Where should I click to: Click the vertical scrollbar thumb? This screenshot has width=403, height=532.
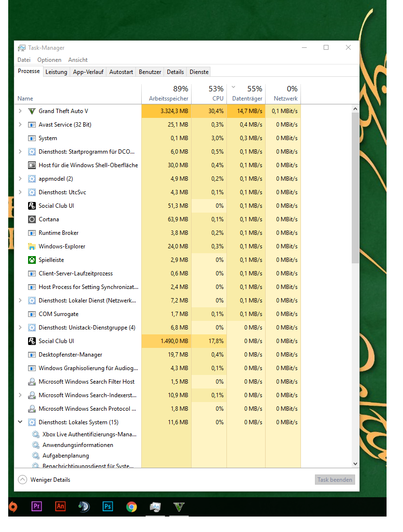[355, 188]
